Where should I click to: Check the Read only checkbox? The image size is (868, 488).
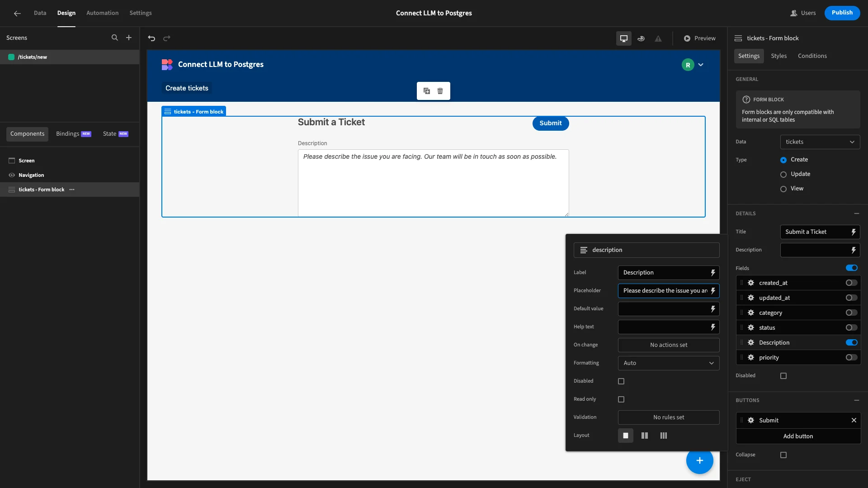click(621, 399)
